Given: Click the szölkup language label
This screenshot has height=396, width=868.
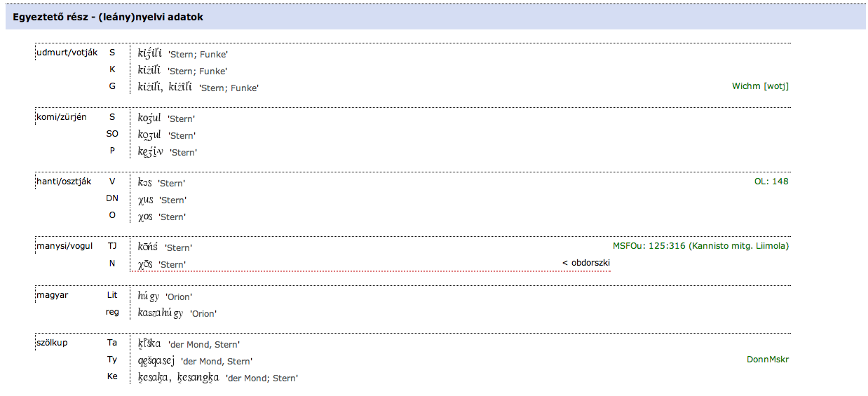Looking at the screenshot, I should pyautogui.click(x=52, y=343).
